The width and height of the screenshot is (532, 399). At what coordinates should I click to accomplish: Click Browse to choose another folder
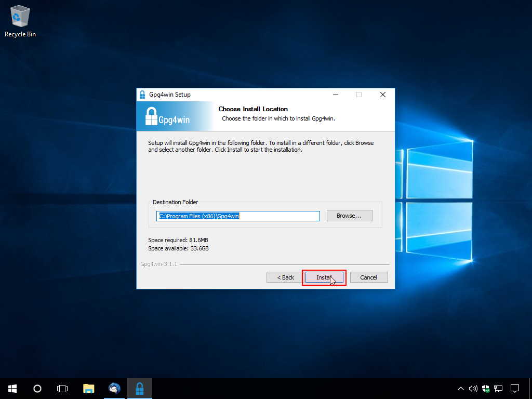tap(349, 215)
